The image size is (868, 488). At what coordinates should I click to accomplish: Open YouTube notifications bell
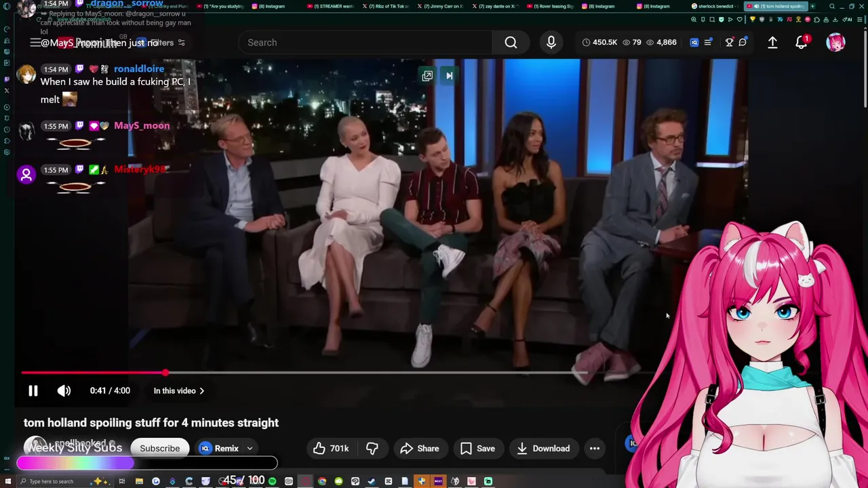coord(802,43)
